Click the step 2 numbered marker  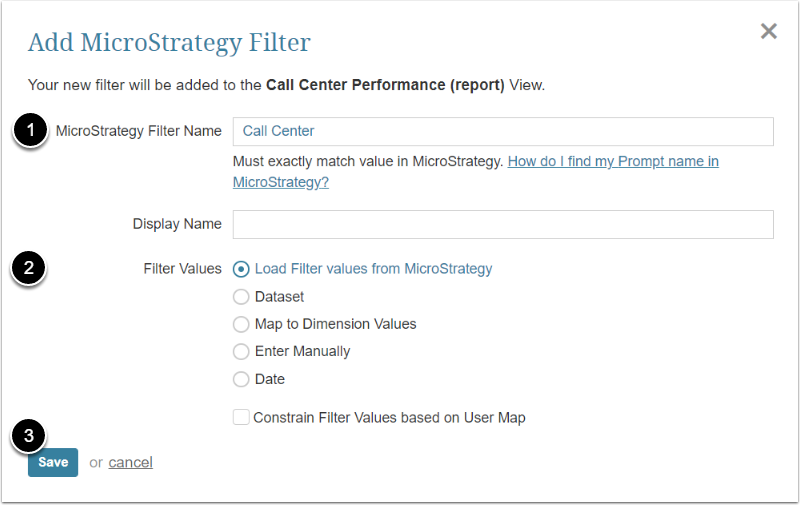31,268
